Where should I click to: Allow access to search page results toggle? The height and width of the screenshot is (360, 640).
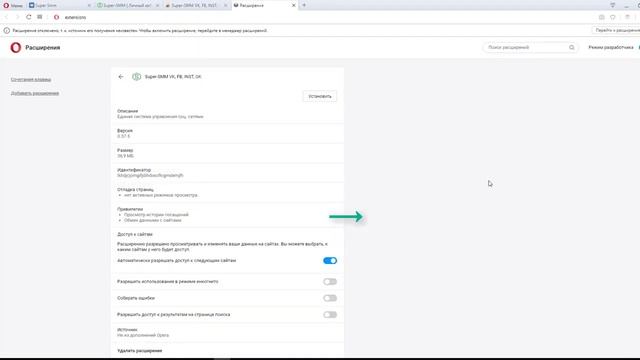coord(330,315)
